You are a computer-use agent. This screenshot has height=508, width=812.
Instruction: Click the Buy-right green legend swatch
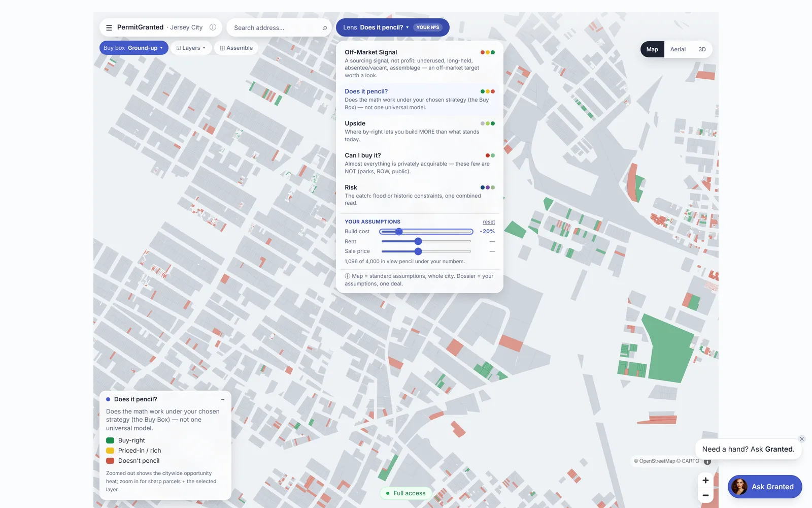coord(110,440)
